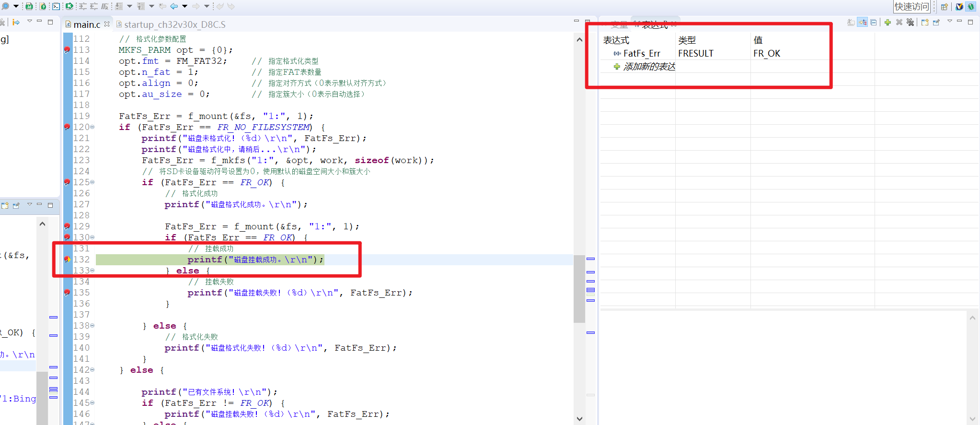This screenshot has width=980, height=425.
Task: Open the terminal console icon
Action: pyautogui.click(x=56, y=6)
